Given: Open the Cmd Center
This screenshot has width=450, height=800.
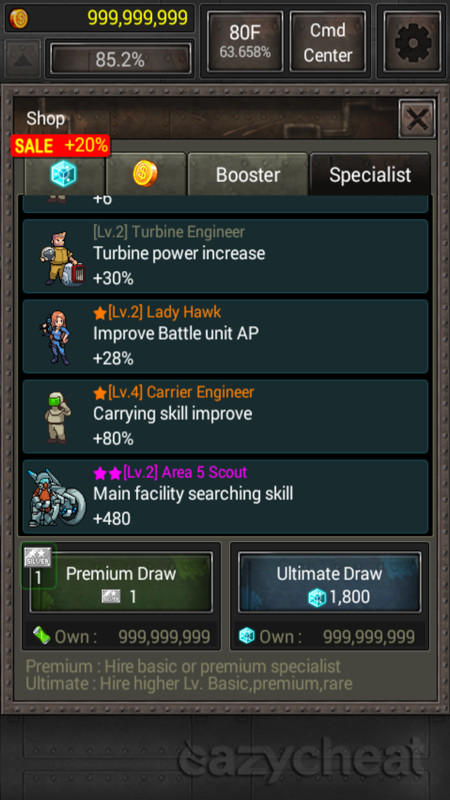Looking at the screenshot, I should pyautogui.click(x=328, y=41).
